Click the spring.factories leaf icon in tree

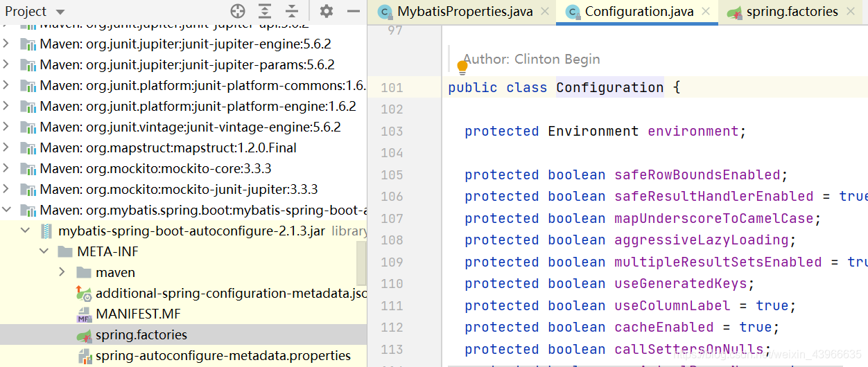pyautogui.click(x=84, y=334)
